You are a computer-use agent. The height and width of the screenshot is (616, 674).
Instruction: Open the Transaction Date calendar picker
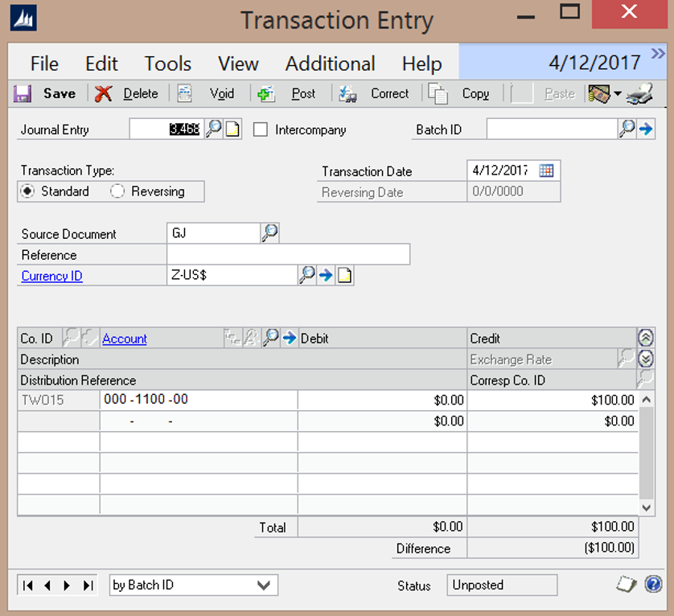click(546, 170)
